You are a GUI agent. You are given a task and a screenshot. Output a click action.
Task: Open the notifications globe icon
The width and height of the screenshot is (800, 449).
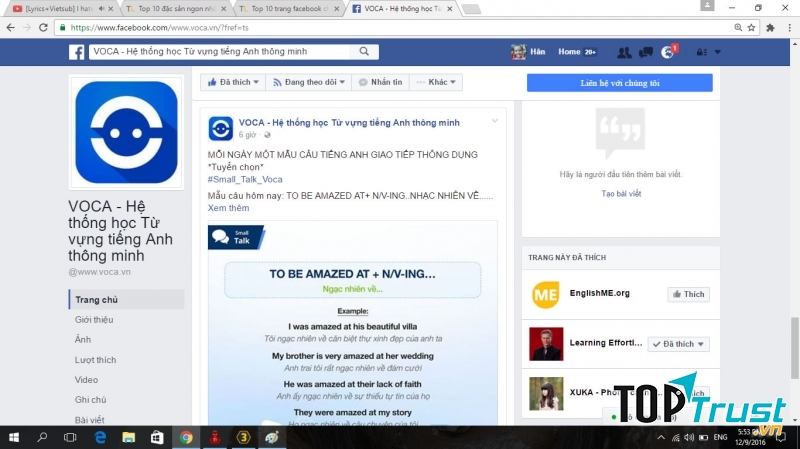pyautogui.click(x=667, y=52)
